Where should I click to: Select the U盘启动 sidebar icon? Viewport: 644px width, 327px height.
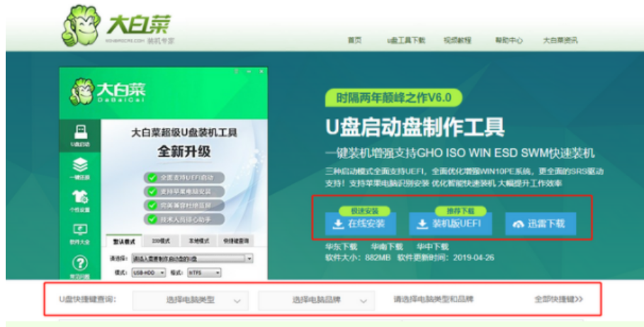click(x=80, y=134)
